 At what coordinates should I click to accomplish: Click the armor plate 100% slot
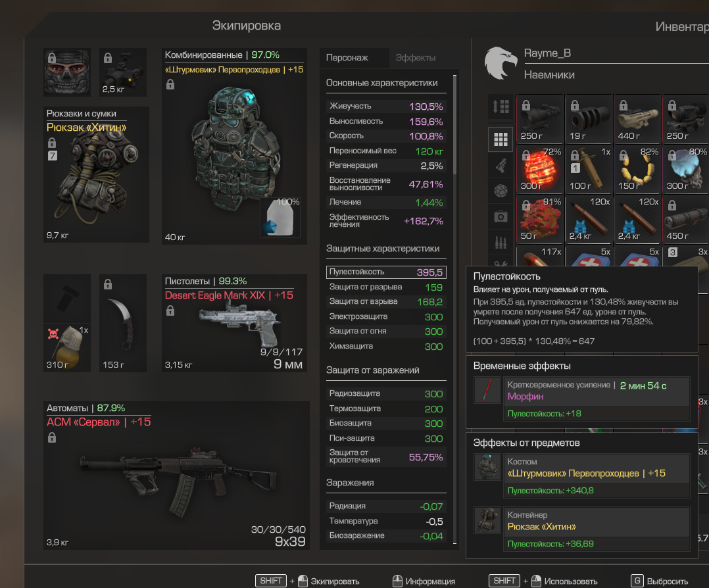(280, 218)
